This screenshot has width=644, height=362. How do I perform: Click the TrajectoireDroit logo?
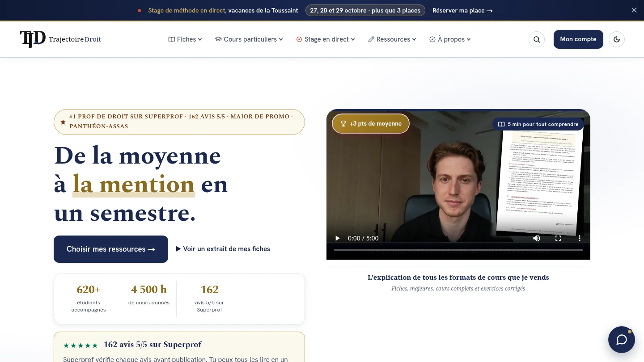click(60, 39)
